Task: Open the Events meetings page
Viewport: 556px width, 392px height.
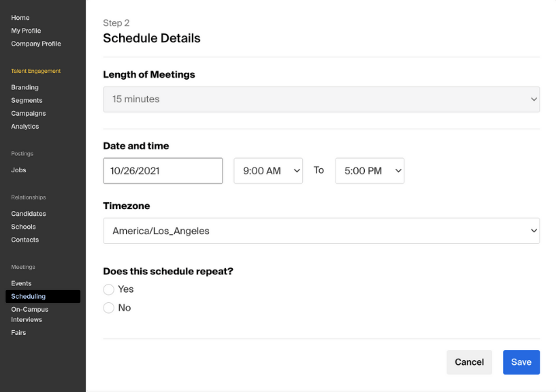Action: coord(21,283)
